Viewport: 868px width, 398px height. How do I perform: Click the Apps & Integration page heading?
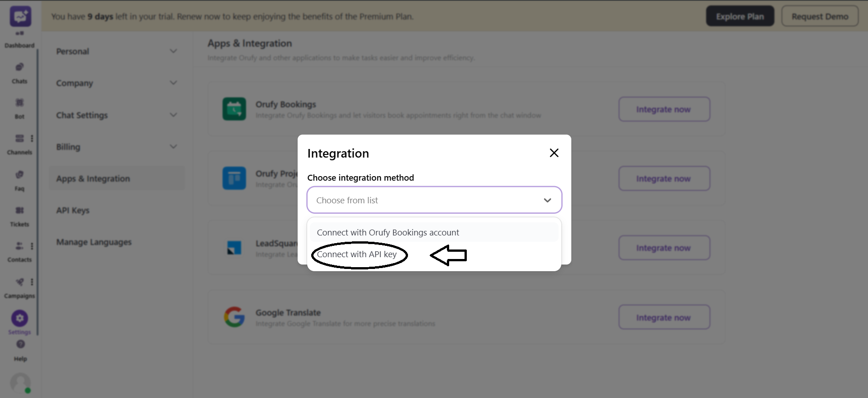pos(250,43)
